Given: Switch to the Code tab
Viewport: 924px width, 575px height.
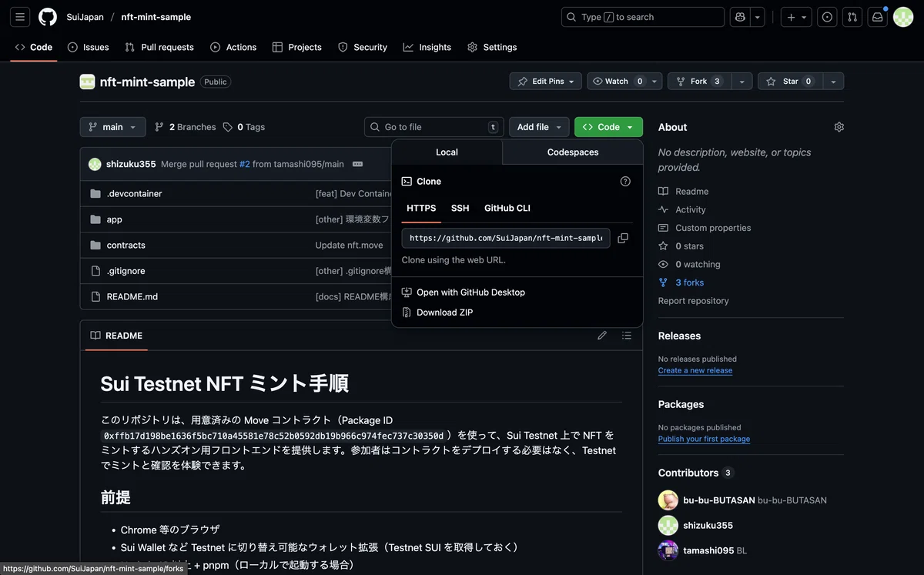Looking at the screenshot, I should point(34,47).
